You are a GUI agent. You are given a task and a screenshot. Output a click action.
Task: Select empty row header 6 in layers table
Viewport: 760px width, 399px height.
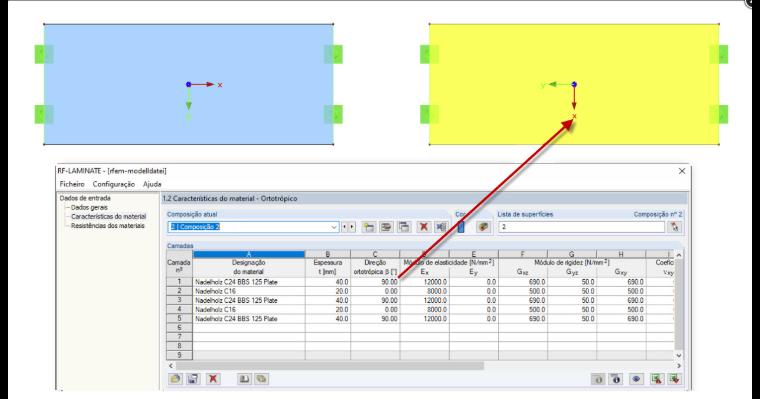point(179,328)
